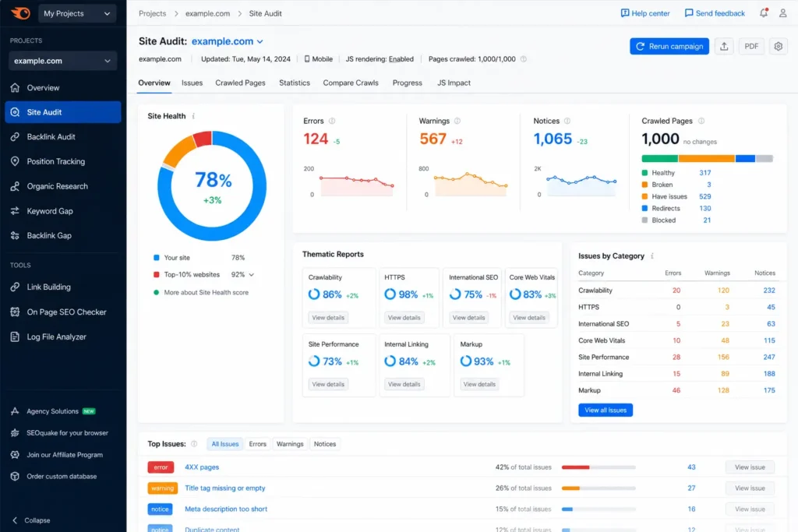
Task: Click Have issues count 529
Action: 704,196
